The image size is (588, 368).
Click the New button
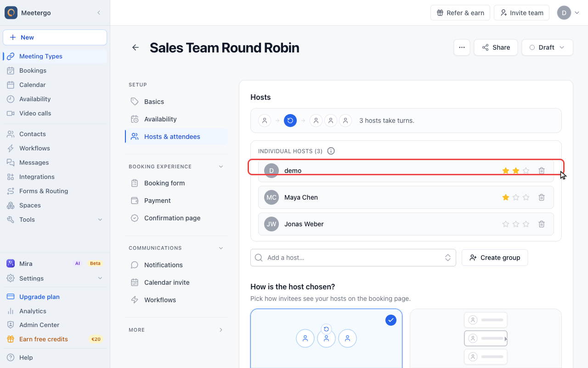coord(55,37)
